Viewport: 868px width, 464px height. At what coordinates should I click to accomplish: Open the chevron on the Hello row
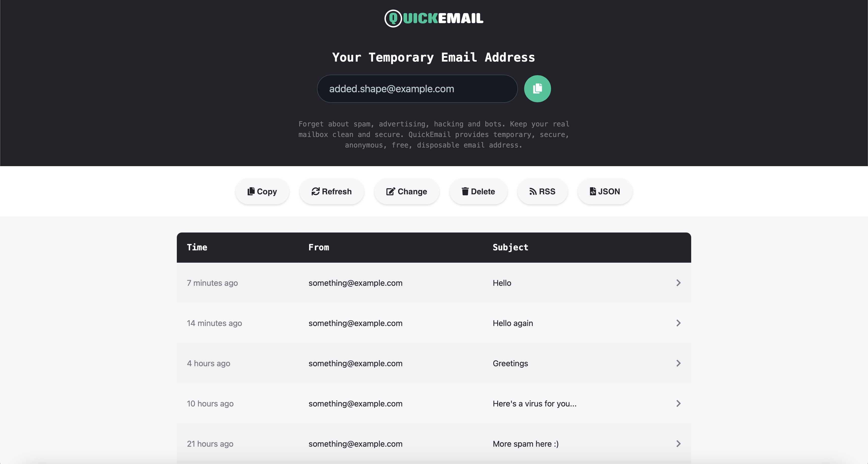point(678,283)
